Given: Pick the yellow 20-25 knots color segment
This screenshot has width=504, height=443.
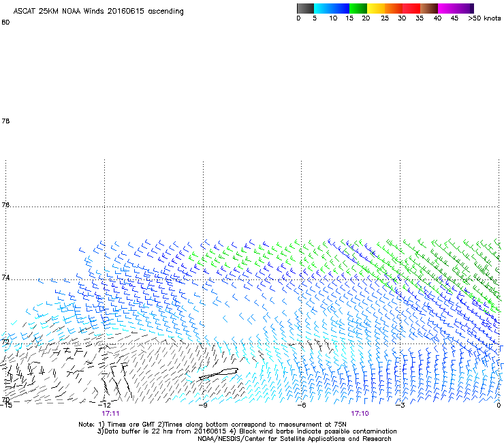Looking at the screenshot, I should (x=376, y=8).
